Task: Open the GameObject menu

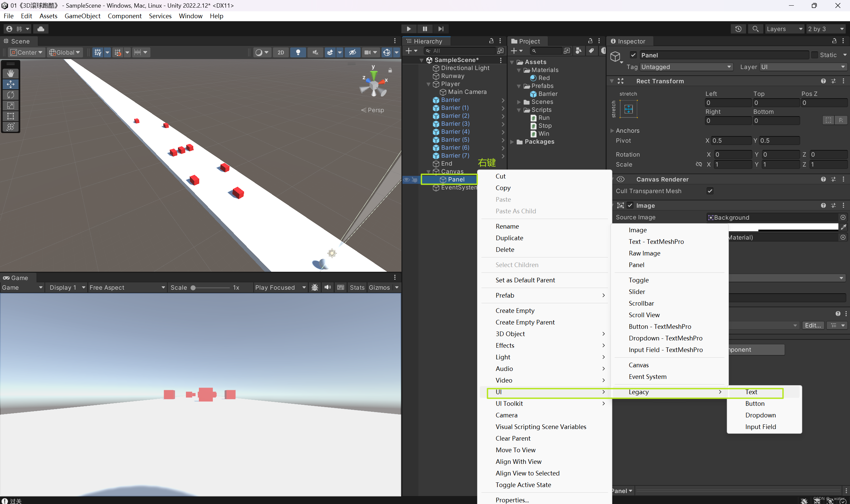Action: (82, 16)
